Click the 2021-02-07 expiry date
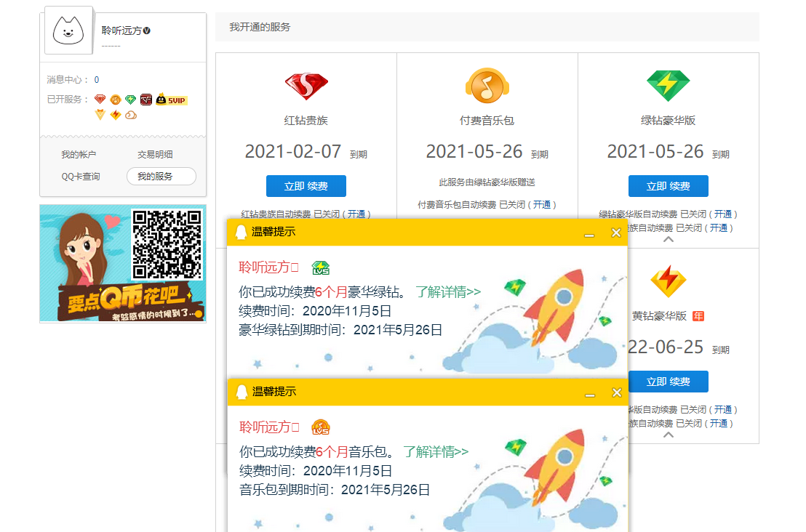The height and width of the screenshot is (532, 806). 293,152
